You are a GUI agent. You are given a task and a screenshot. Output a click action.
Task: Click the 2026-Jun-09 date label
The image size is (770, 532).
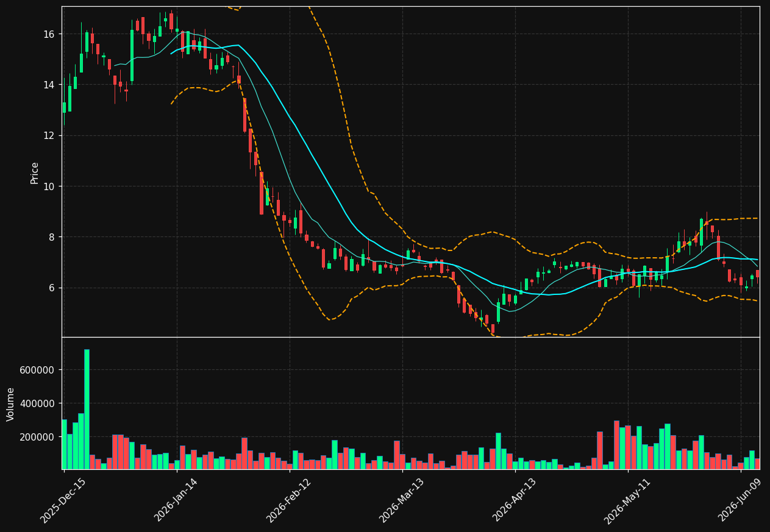pyautogui.click(x=740, y=500)
